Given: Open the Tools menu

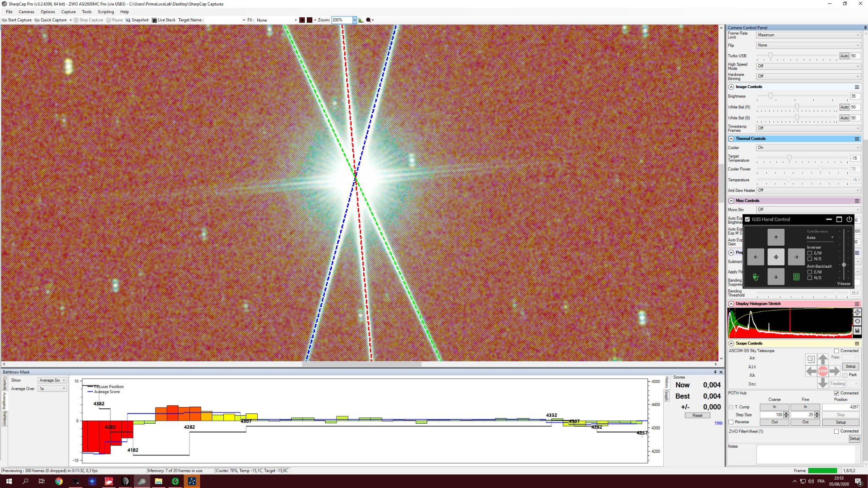Looking at the screenshot, I should [87, 12].
